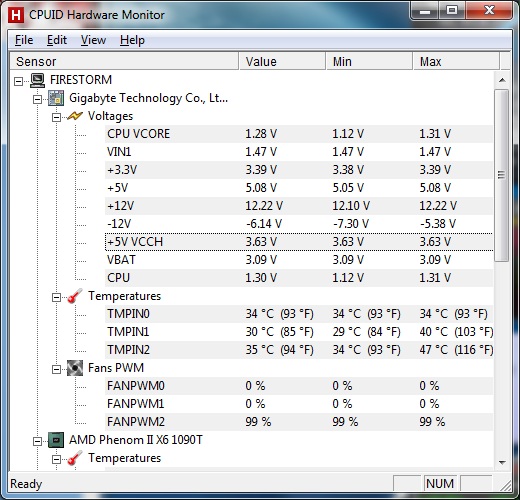Select the FIRESTORM computer icon
Image resolution: width=520 pixels, height=500 pixels.
pyautogui.click(x=38, y=80)
